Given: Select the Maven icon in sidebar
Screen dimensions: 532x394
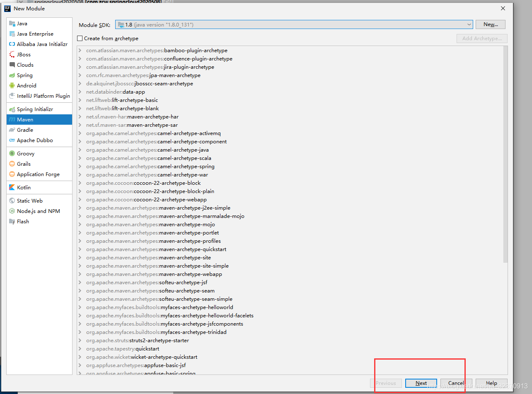Looking at the screenshot, I should 12,120.
